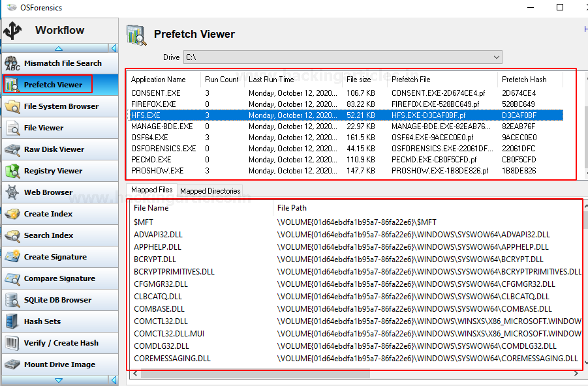Collapse sidebar using top left-pointing triangle
The width and height of the screenshot is (588, 386).
pyautogui.click(x=114, y=48)
